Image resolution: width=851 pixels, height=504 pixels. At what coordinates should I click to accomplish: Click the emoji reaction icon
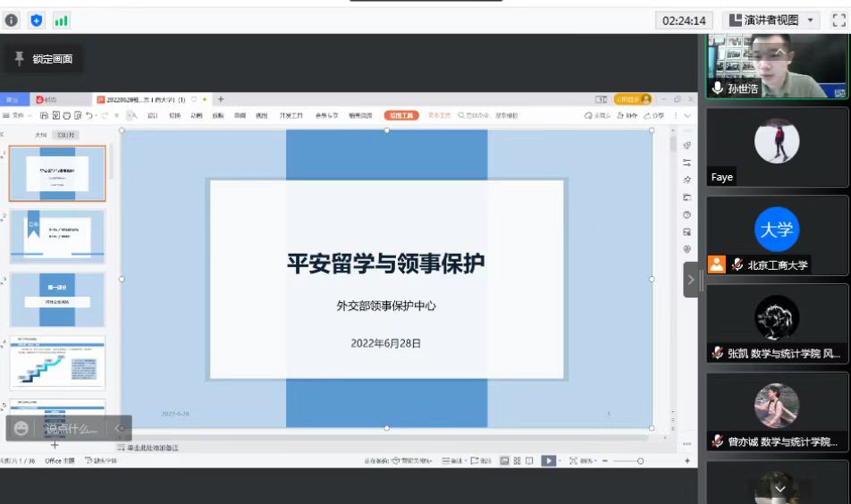pyautogui.click(x=21, y=428)
